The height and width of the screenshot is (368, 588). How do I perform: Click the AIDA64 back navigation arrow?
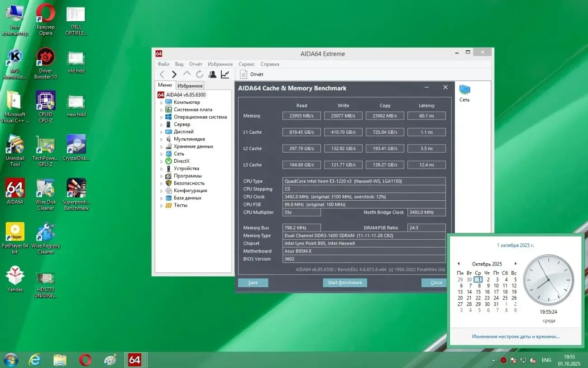[162, 74]
